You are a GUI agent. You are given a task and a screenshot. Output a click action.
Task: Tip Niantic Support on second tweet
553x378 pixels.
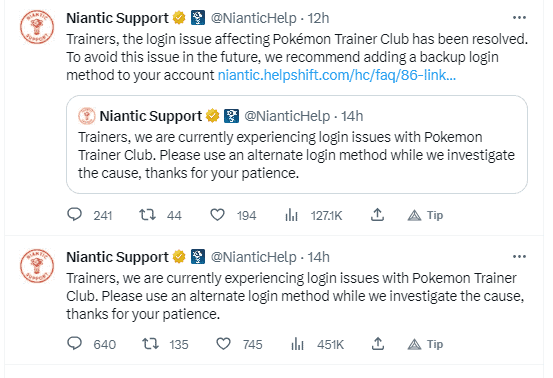tap(425, 344)
